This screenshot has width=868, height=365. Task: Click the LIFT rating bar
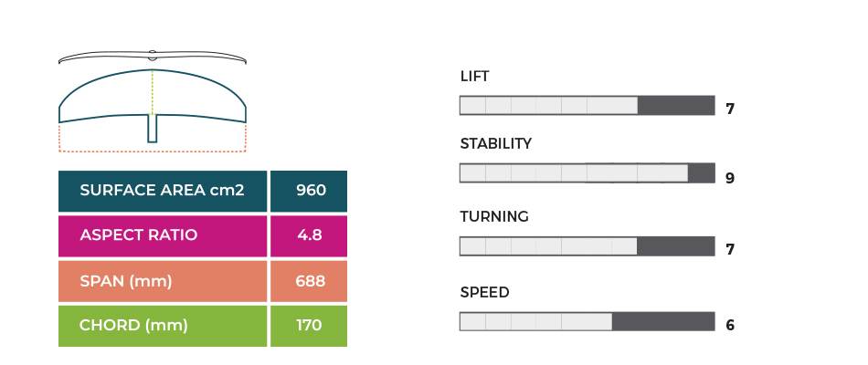pos(587,105)
